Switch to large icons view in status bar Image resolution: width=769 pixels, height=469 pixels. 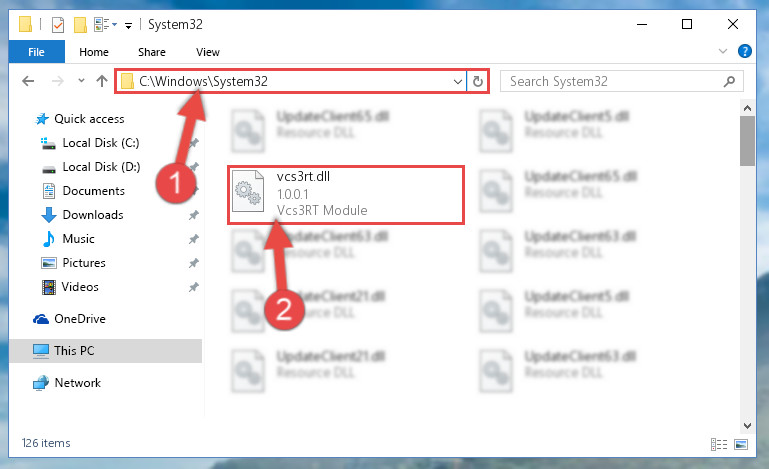click(x=741, y=444)
